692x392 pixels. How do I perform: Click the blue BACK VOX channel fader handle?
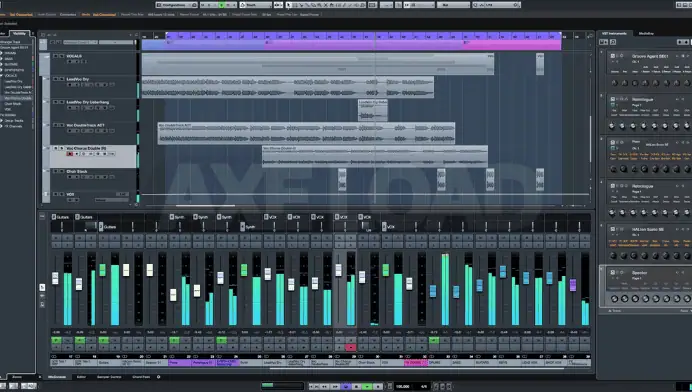click(549, 278)
